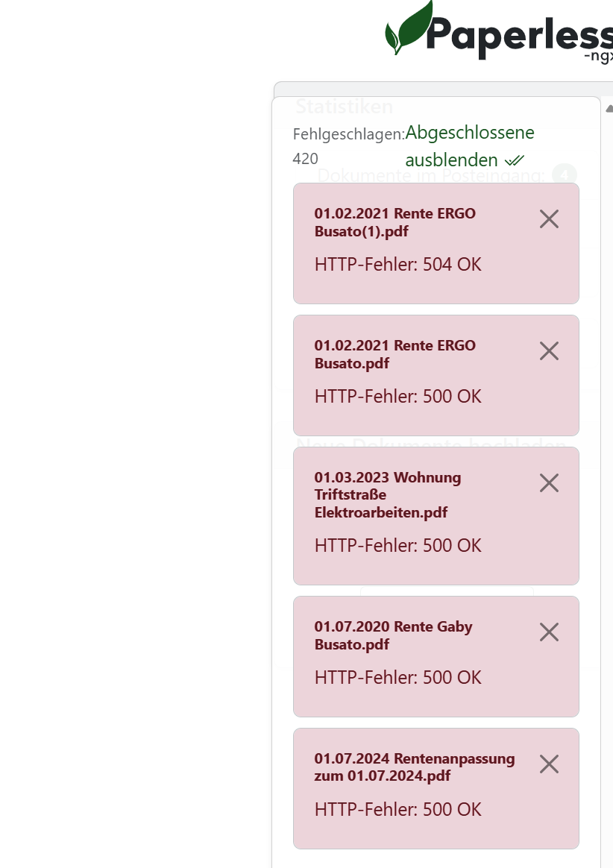
Task: Click the 'Statistiken' widget header
Action: 344,107
